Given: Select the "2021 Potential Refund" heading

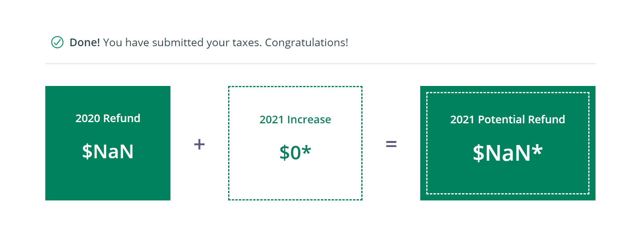Looking at the screenshot, I should click(x=507, y=120).
